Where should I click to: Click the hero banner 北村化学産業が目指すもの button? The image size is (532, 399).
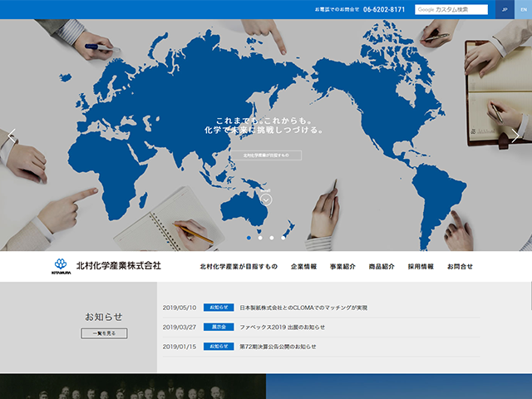point(266,155)
